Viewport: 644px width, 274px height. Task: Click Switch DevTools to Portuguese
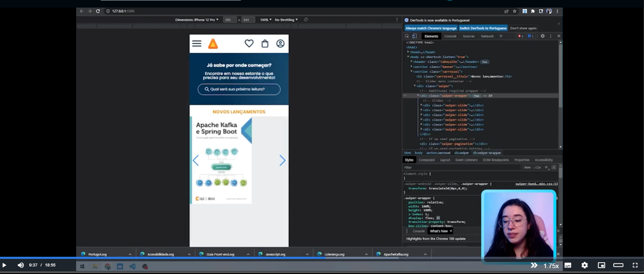tap(483, 28)
